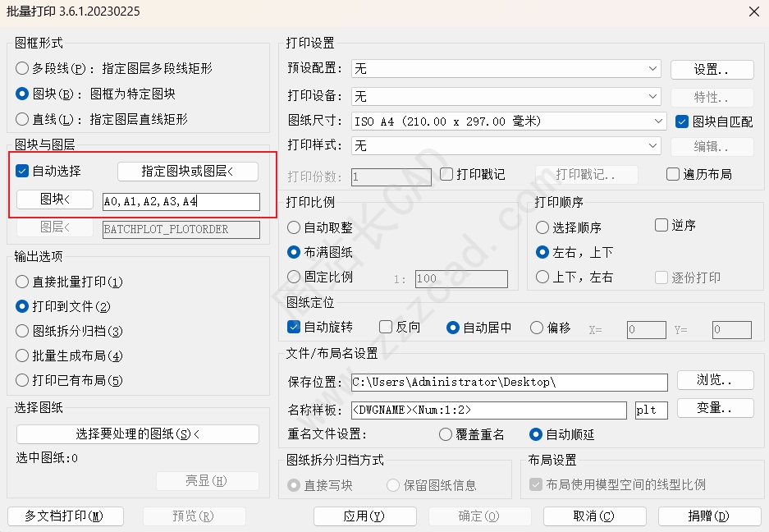
Task: Select 偏移 positioning option
Action: [x=537, y=328]
